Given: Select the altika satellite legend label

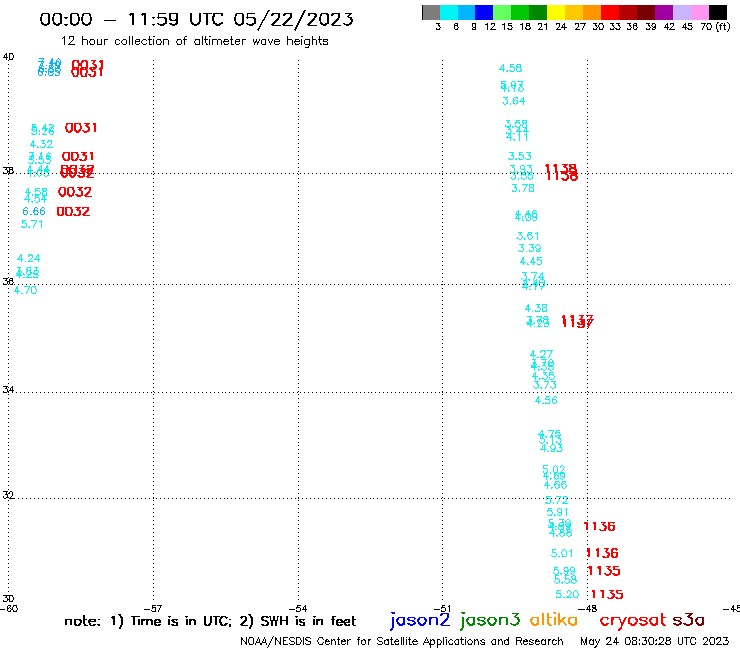Looking at the screenshot, I should (554, 620).
